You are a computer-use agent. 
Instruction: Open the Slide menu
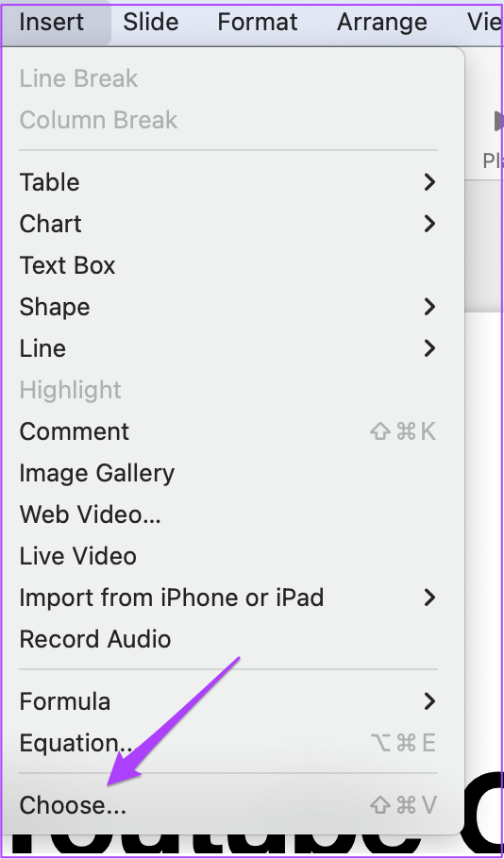point(151,23)
